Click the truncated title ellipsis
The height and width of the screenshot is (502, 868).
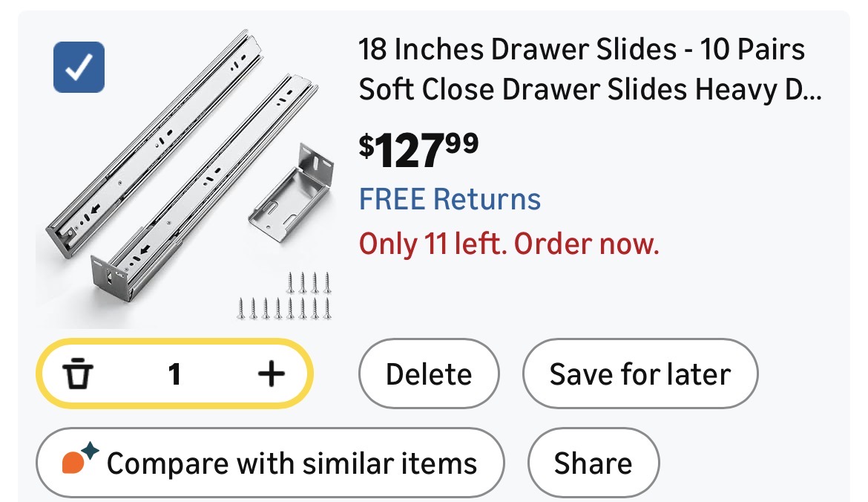click(813, 90)
